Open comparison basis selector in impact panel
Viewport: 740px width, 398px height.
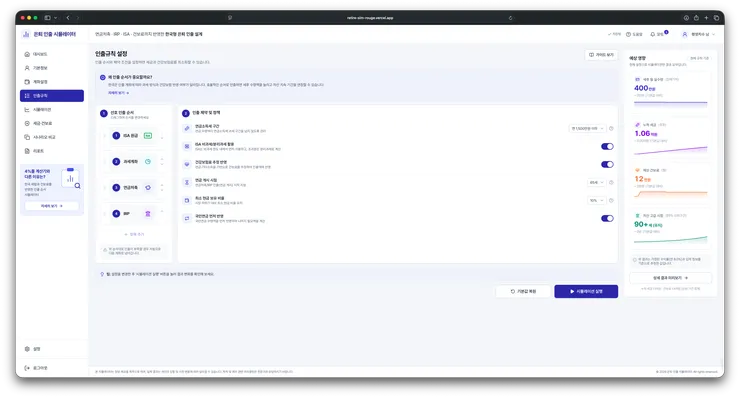(700, 58)
